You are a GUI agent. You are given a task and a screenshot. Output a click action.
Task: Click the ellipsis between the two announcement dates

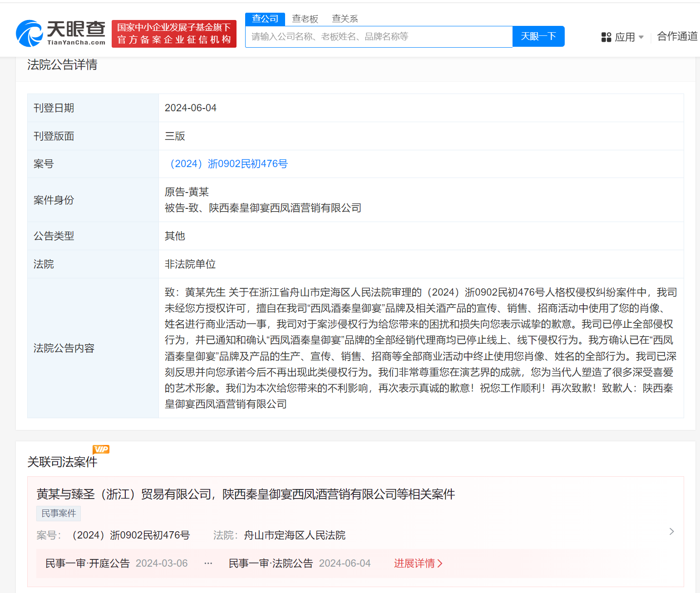click(x=208, y=563)
